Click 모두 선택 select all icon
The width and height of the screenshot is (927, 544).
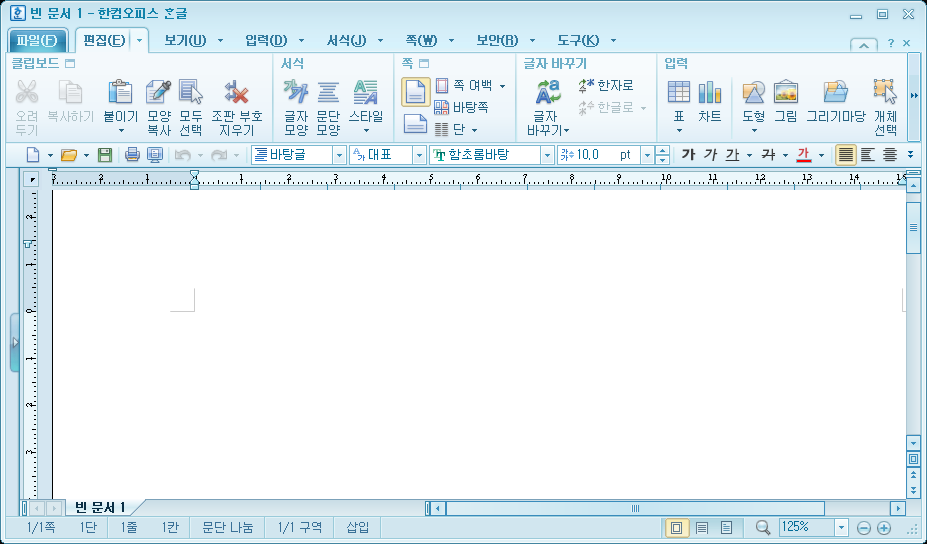[x=190, y=92]
